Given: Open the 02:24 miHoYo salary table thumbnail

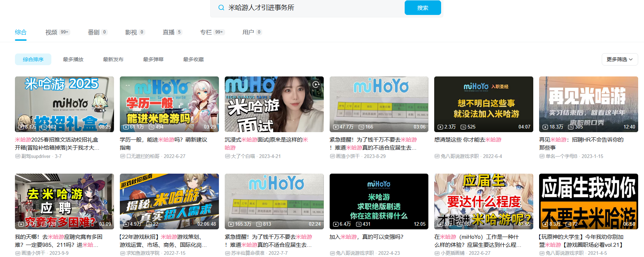Looking at the screenshot, I should coord(274,201).
